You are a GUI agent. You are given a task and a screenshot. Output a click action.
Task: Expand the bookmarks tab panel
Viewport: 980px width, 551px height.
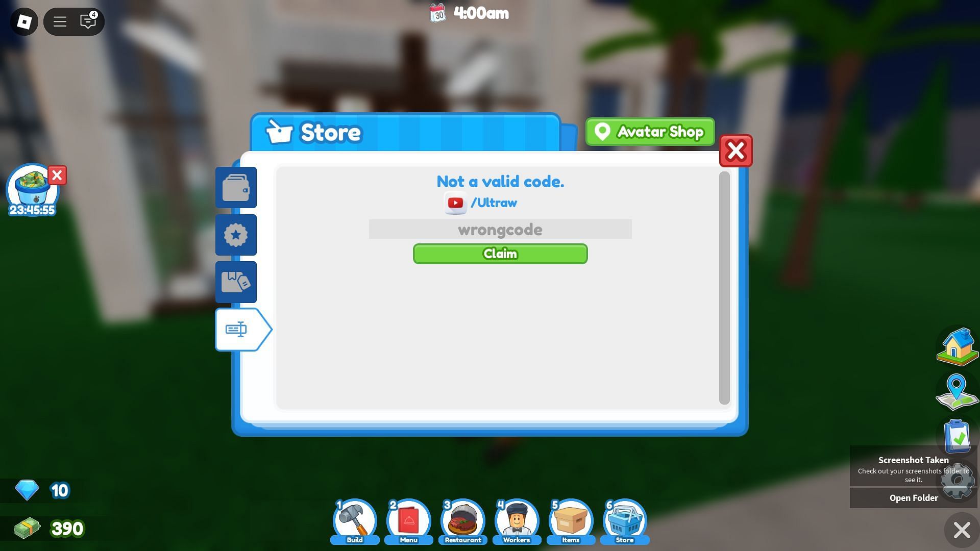point(236,282)
